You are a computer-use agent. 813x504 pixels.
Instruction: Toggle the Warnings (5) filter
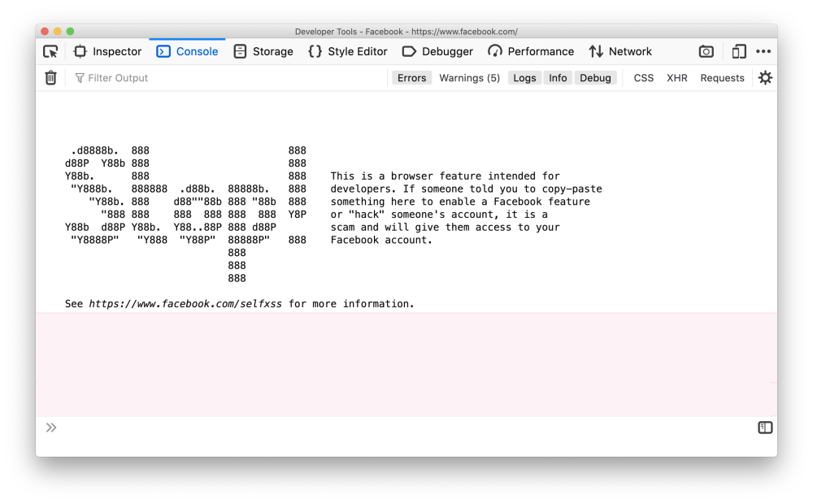coord(470,78)
